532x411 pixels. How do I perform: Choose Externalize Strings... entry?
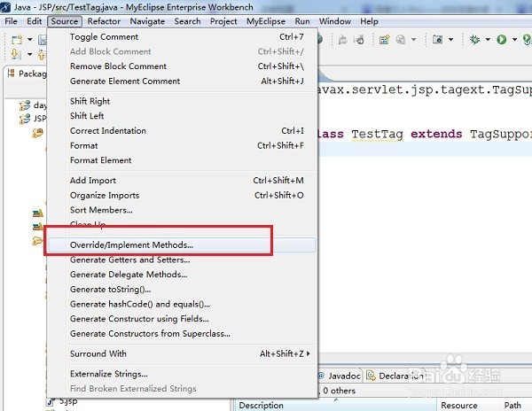182,374
